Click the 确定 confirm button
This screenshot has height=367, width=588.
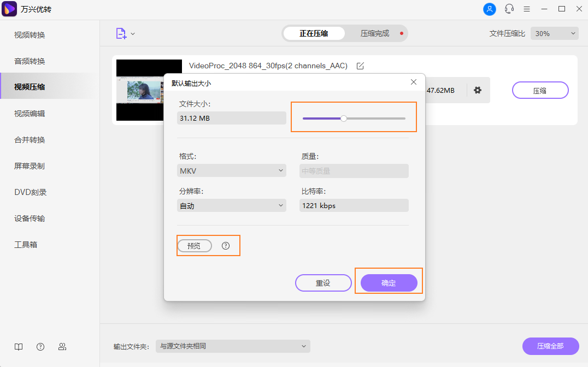[x=389, y=283]
